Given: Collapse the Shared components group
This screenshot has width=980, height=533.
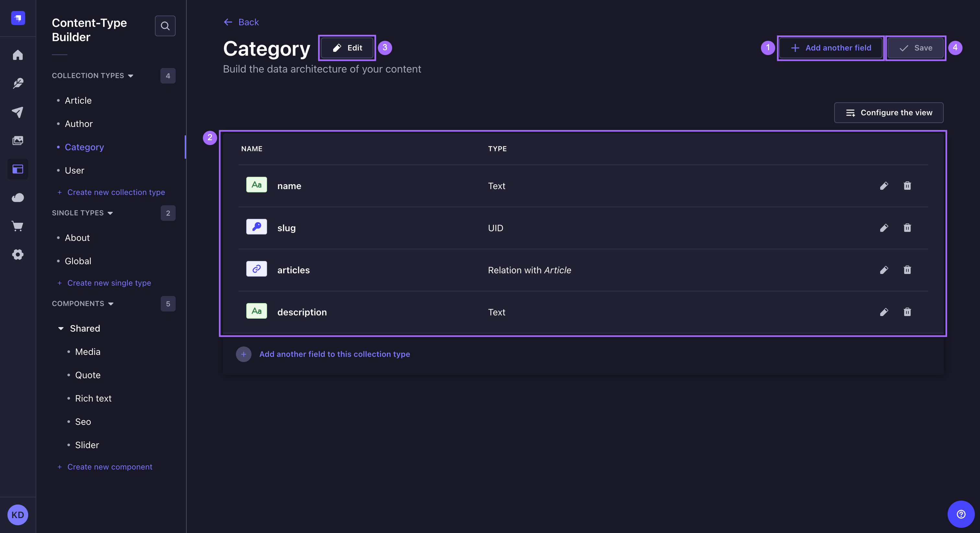Looking at the screenshot, I should 61,328.
